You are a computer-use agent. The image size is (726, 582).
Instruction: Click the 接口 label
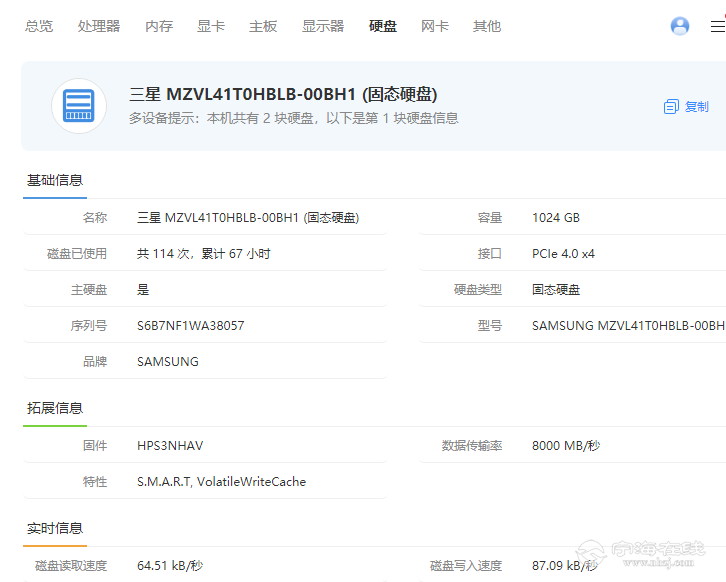490,254
